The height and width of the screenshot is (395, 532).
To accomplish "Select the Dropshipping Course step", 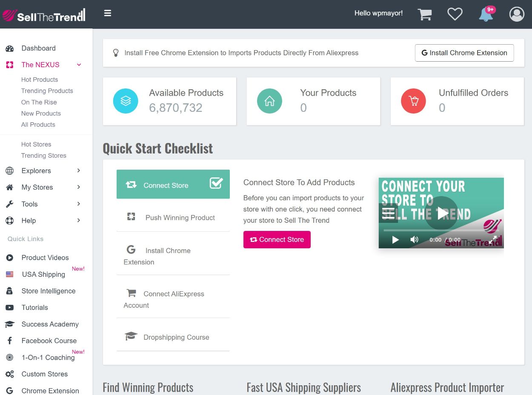I will (x=173, y=337).
